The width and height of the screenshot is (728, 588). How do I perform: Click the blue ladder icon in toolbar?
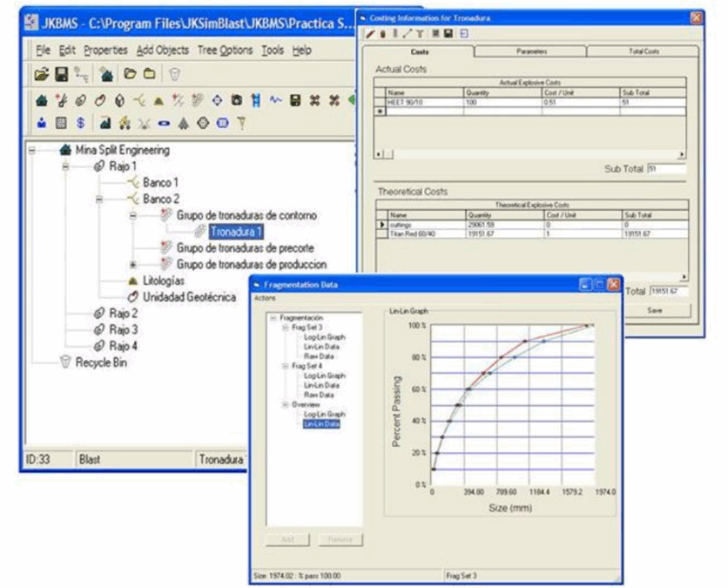(x=255, y=101)
